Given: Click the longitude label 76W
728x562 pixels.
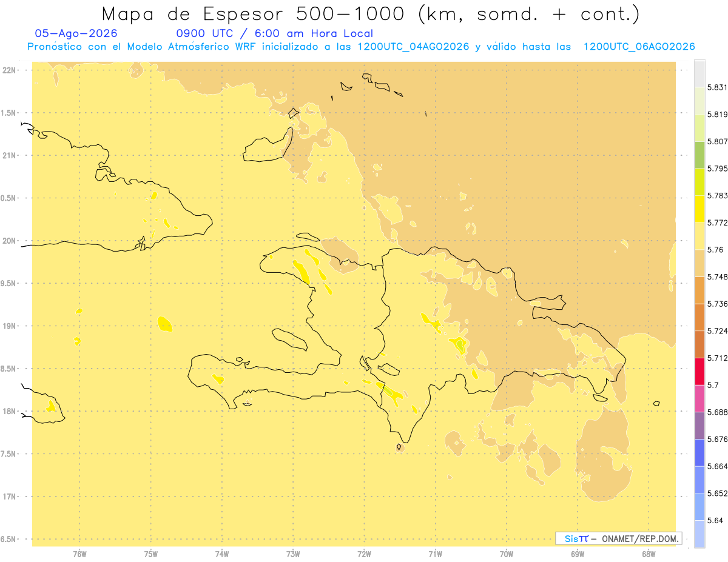Looking at the screenshot, I should coord(79,554).
